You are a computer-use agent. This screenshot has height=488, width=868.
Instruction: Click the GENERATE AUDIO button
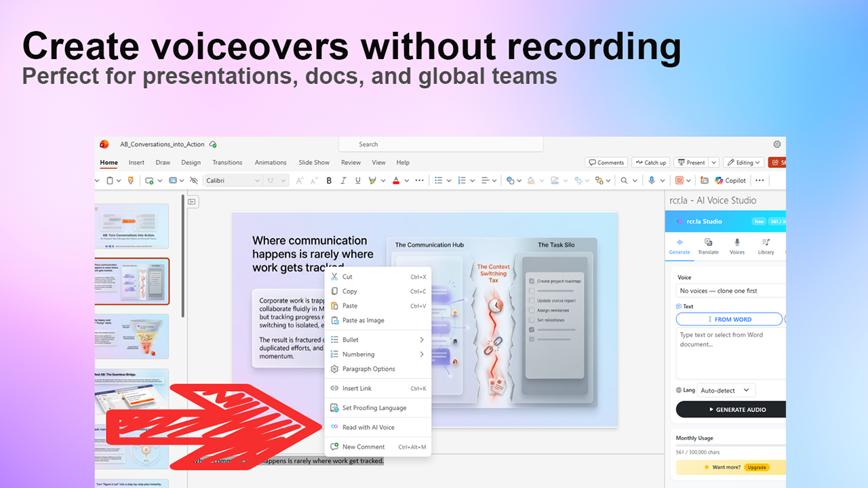(731, 409)
